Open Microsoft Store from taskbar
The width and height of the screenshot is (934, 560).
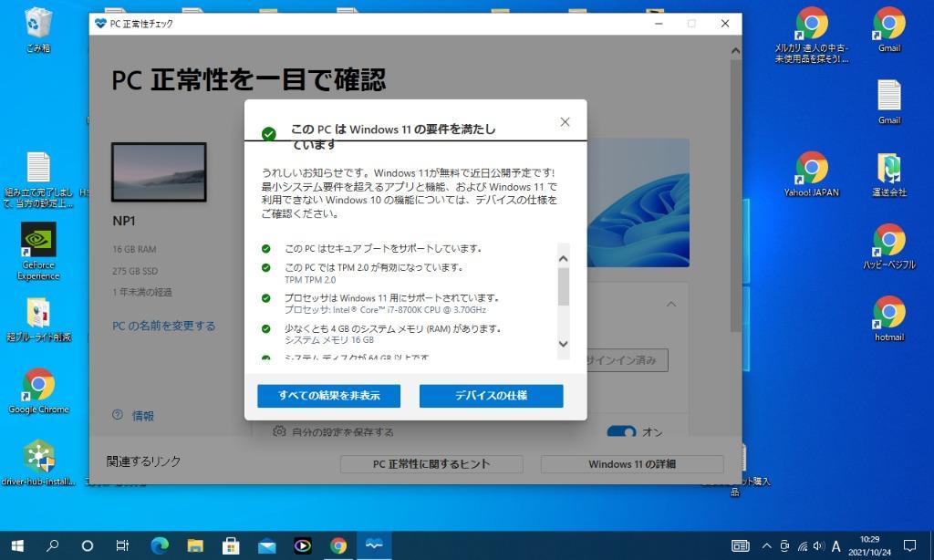[231, 545]
